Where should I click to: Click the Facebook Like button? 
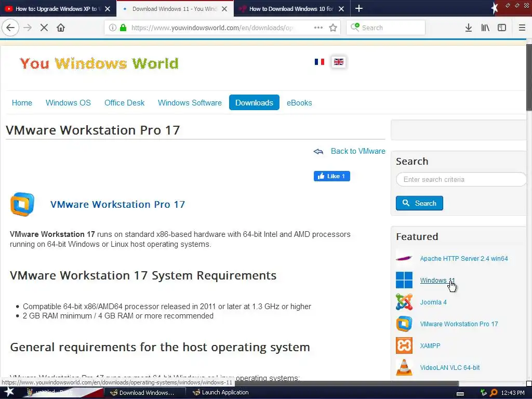pos(332,176)
